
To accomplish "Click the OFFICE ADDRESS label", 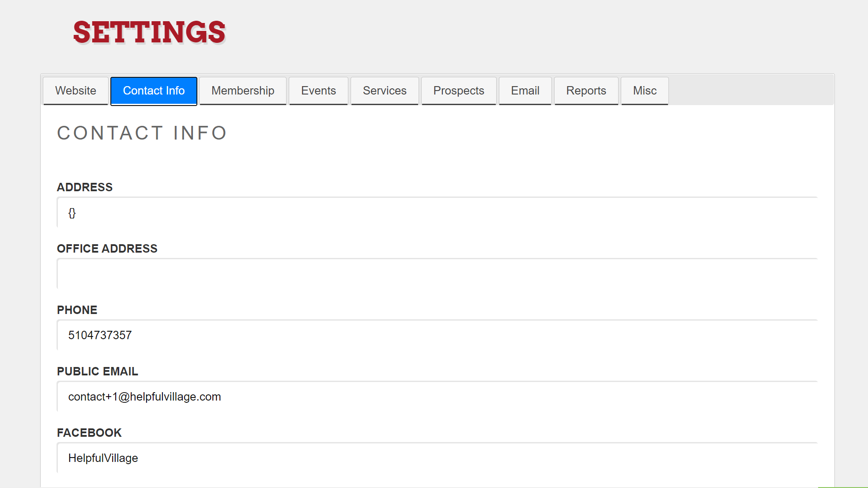I will pos(107,249).
